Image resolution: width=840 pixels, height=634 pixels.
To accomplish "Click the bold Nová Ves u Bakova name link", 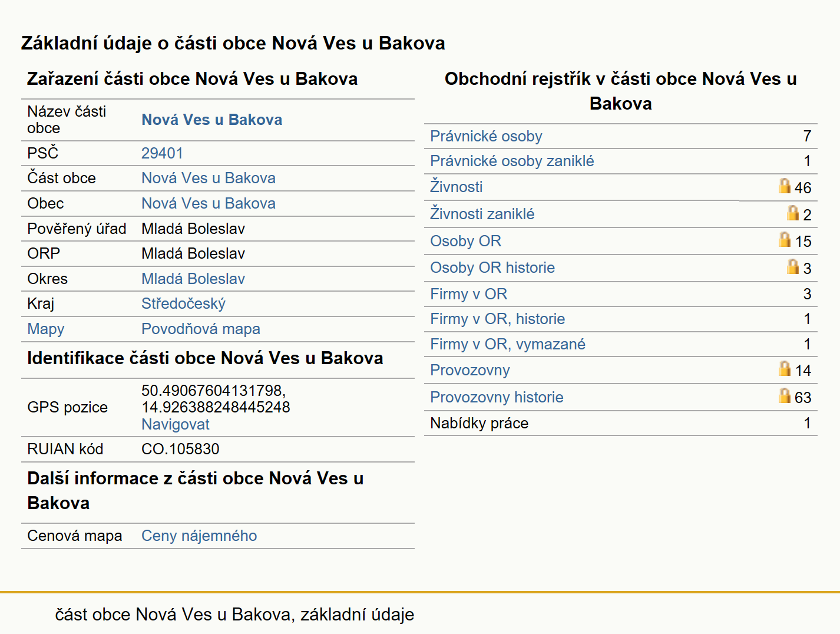I will (x=211, y=120).
